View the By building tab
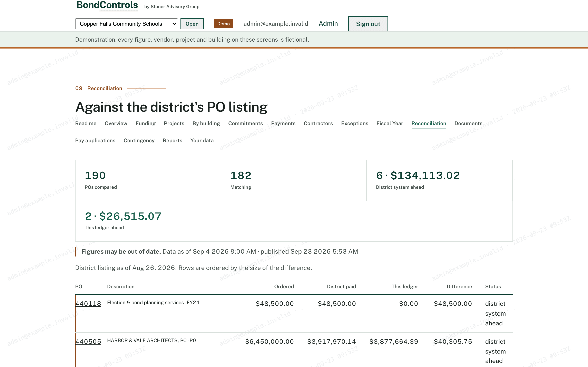The image size is (588, 367). [206, 123]
